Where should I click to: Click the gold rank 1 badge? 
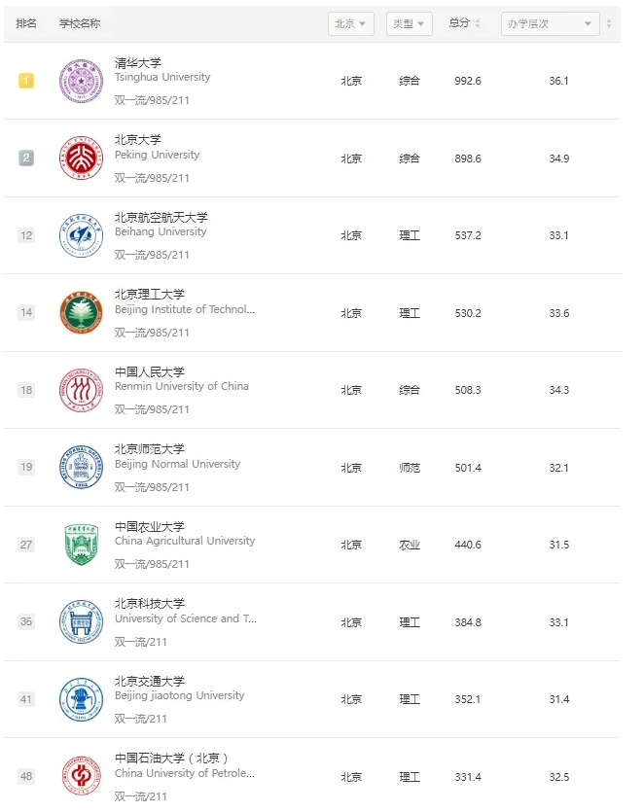26,81
